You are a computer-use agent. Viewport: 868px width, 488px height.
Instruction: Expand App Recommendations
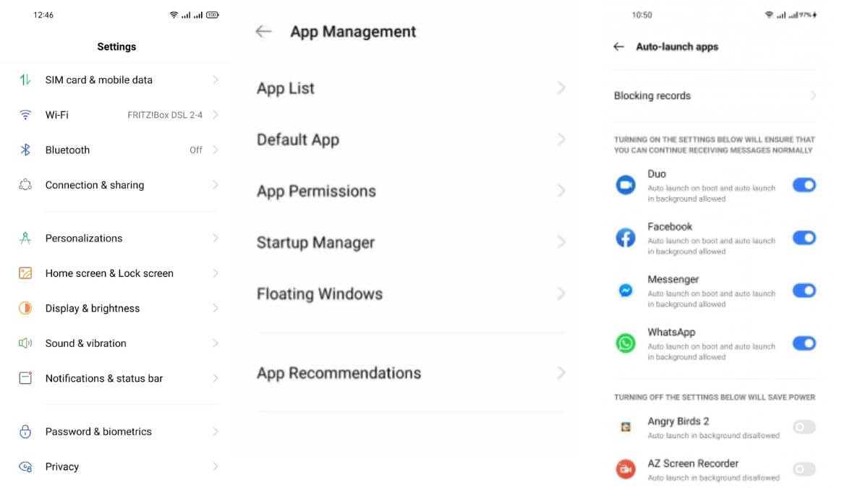point(409,373)
